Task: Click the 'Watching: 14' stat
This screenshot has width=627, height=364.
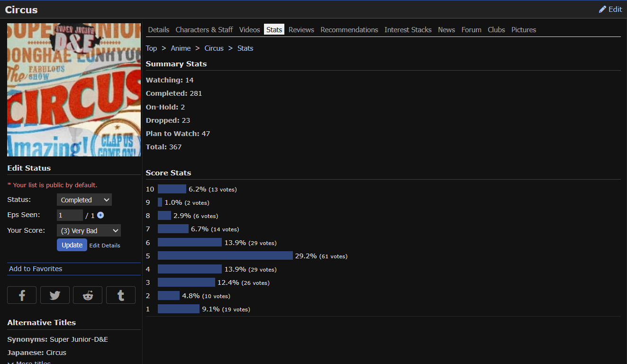Action: click(170, 80)
